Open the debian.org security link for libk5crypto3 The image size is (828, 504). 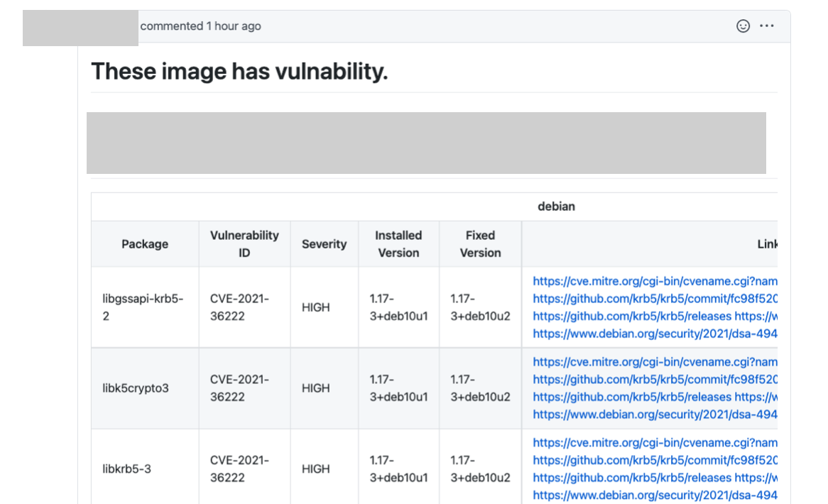(x=653, y=415)
